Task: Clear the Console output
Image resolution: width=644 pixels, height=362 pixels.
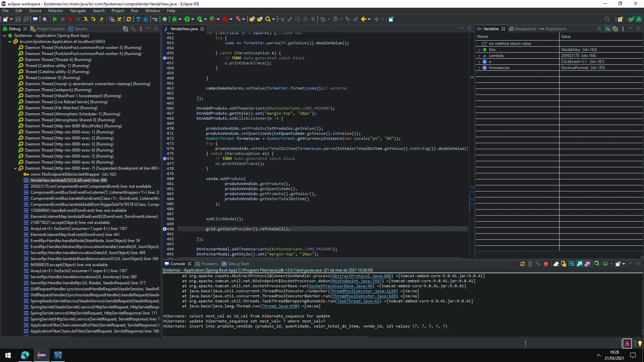Action: (556, 264)
